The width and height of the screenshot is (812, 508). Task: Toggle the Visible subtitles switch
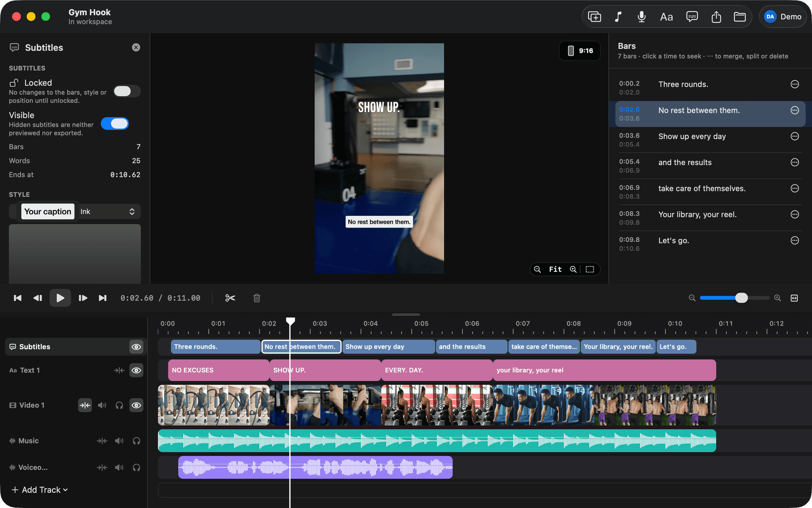115,124
